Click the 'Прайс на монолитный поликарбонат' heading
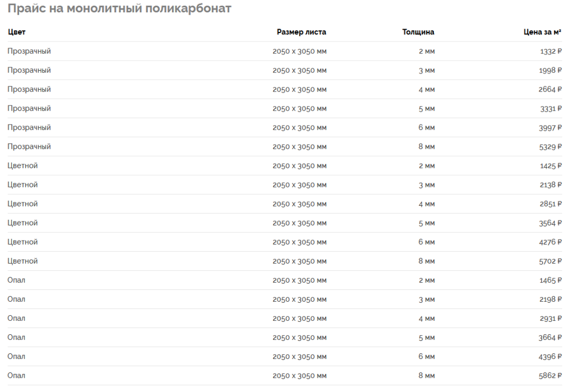Image resolution: width=574 pixels, height=392 pixels. coord(119,9)
